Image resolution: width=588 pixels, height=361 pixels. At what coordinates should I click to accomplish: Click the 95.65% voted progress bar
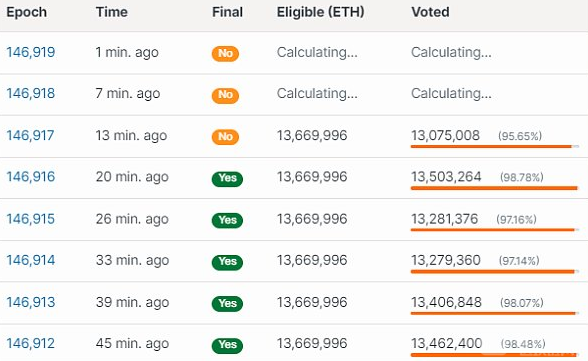coord(495,147)
